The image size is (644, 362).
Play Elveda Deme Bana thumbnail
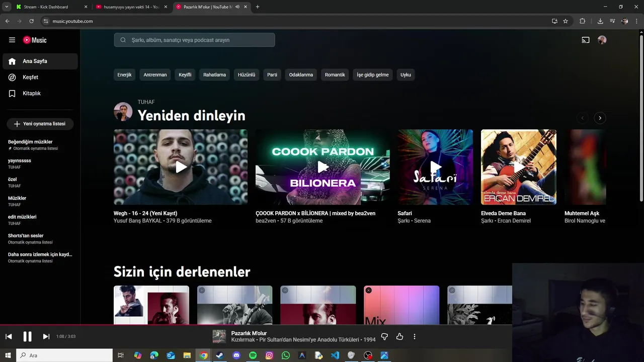coord(519,167)
